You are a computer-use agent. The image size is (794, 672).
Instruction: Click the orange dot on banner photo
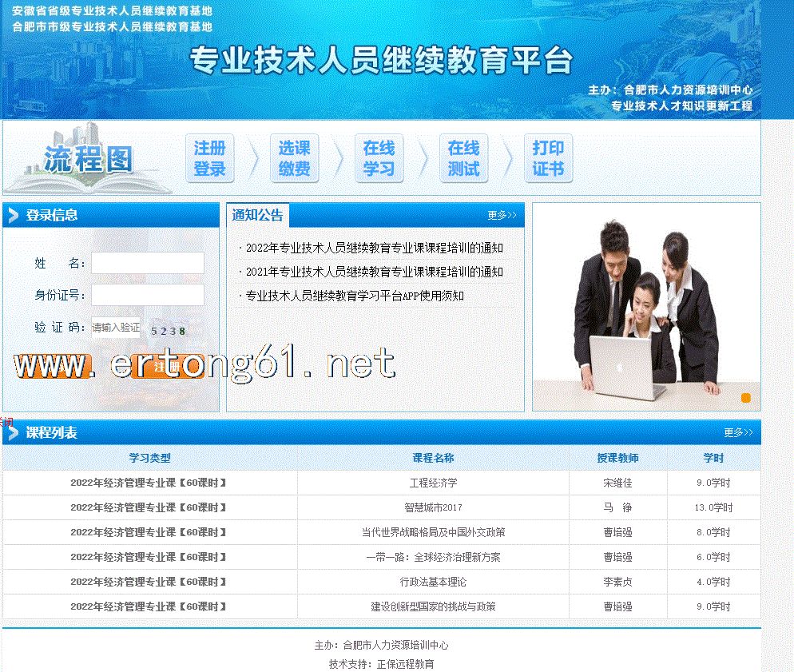coord(745,398)
